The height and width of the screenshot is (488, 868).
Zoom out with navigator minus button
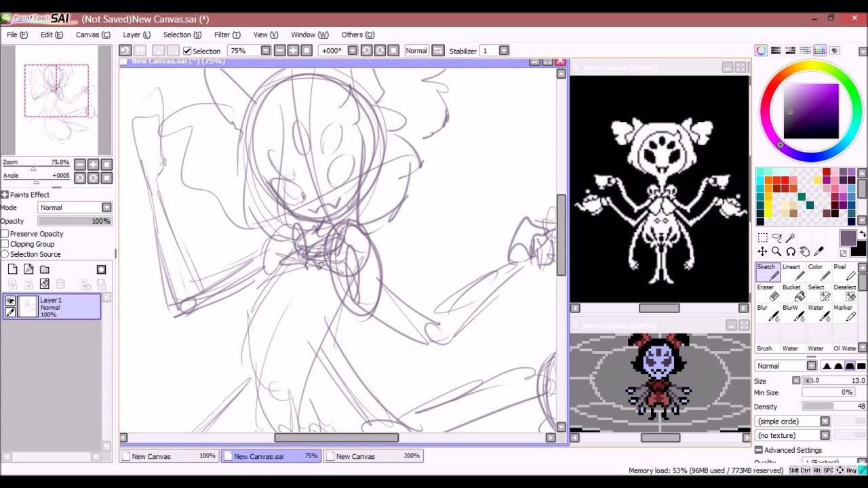pos(80,164)
